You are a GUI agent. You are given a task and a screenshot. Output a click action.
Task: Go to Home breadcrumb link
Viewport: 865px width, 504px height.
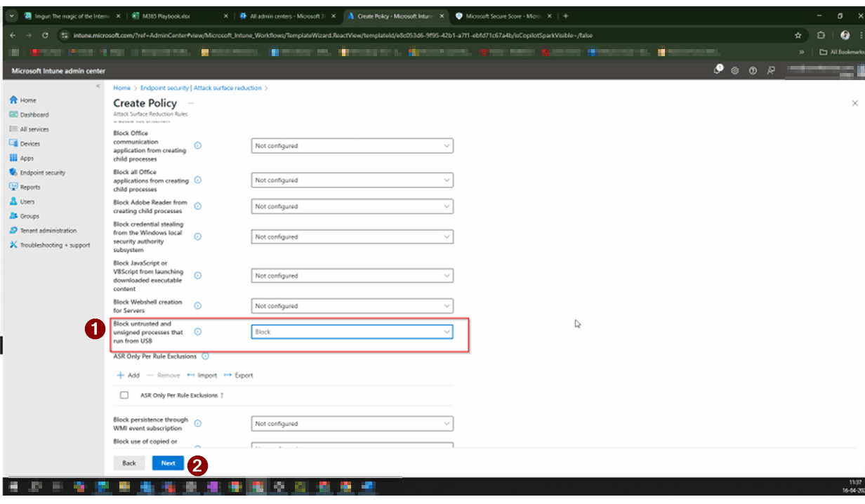click(x=122, y=88)
